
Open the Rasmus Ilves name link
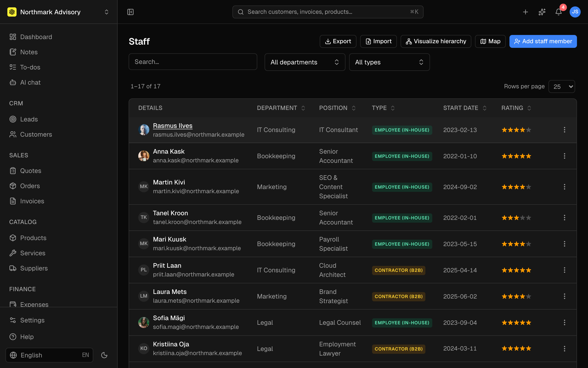tap(173, 126)
